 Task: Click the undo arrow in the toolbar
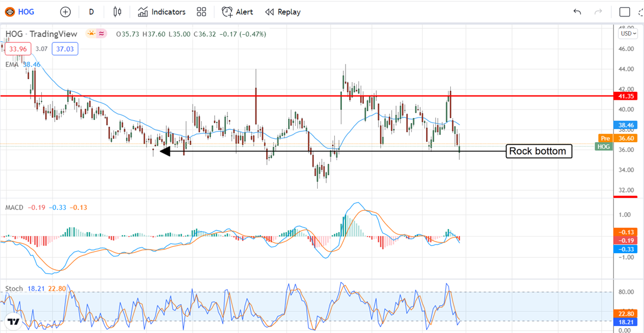tap(577, 12)
